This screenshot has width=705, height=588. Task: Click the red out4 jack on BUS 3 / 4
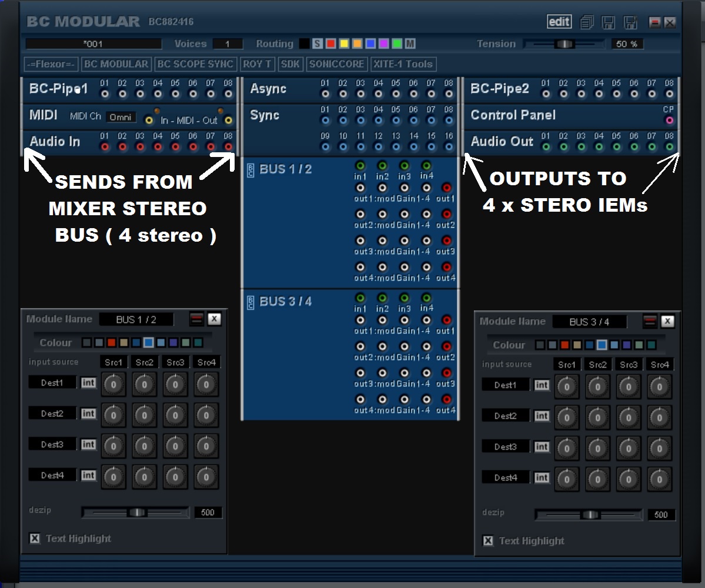tap(446, 400)
